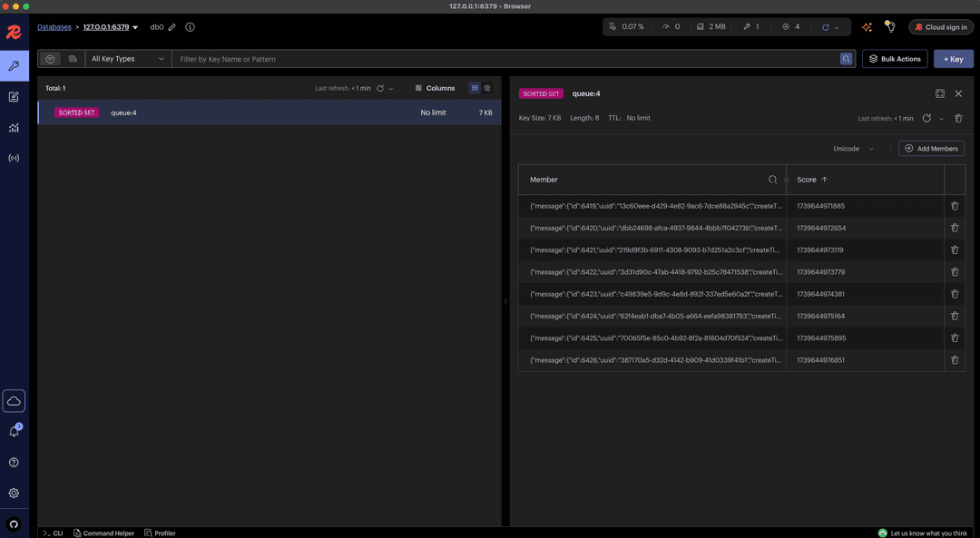Open the CLI panel
This screenshot has width=980, height=538.
(x=53, y=533)
